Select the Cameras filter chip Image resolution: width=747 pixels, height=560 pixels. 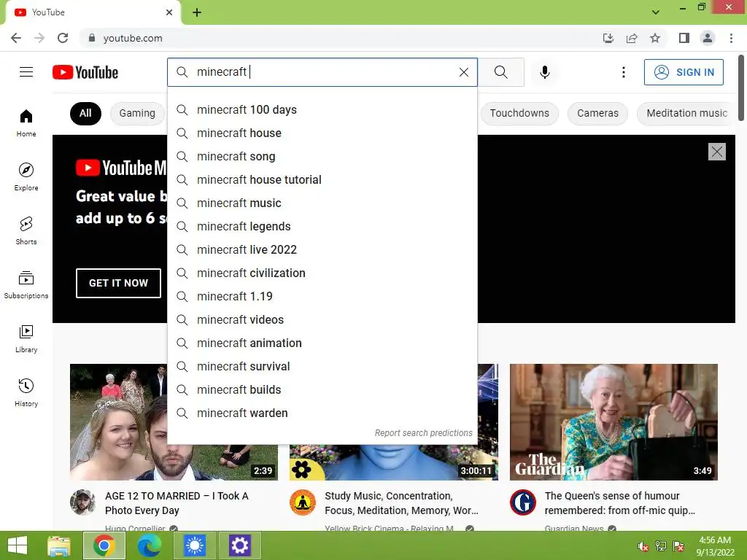(x=597, y=113)
